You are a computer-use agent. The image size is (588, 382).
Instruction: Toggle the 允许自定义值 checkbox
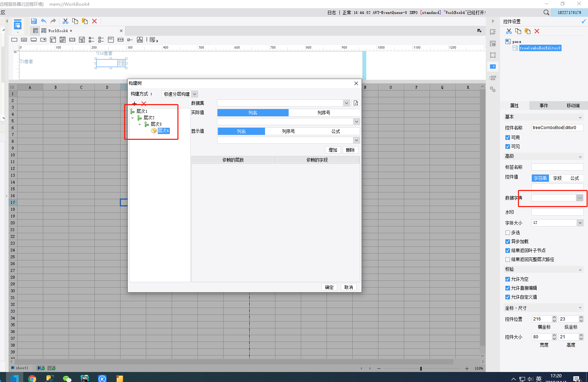point(508,297)
